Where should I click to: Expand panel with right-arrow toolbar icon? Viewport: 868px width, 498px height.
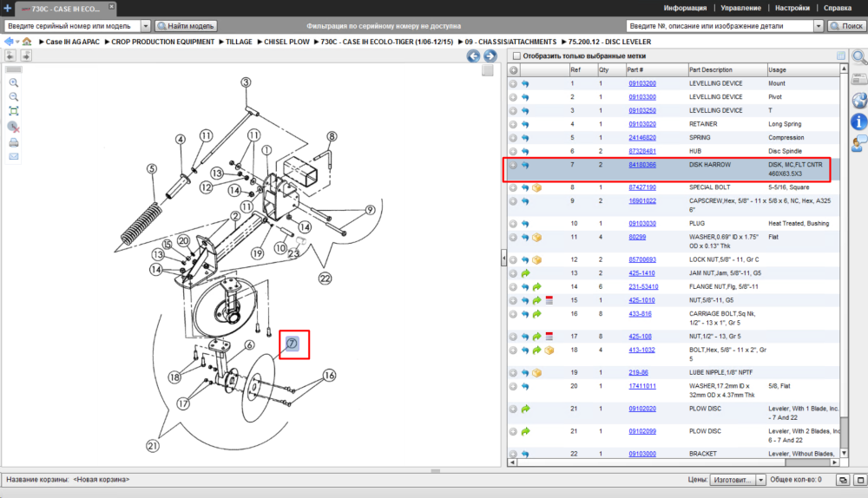[x=26, y=56]
